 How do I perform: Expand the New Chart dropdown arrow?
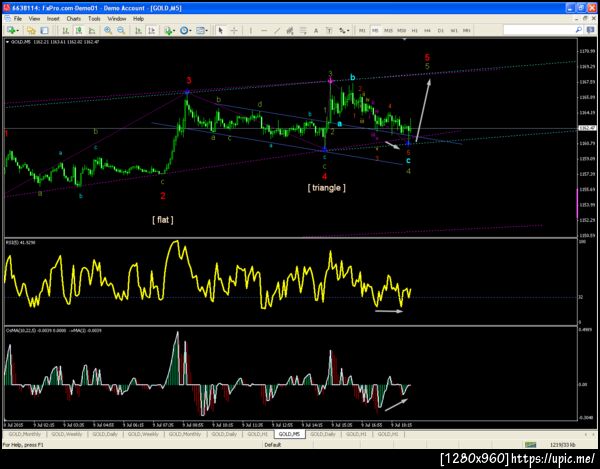[18, 31]
